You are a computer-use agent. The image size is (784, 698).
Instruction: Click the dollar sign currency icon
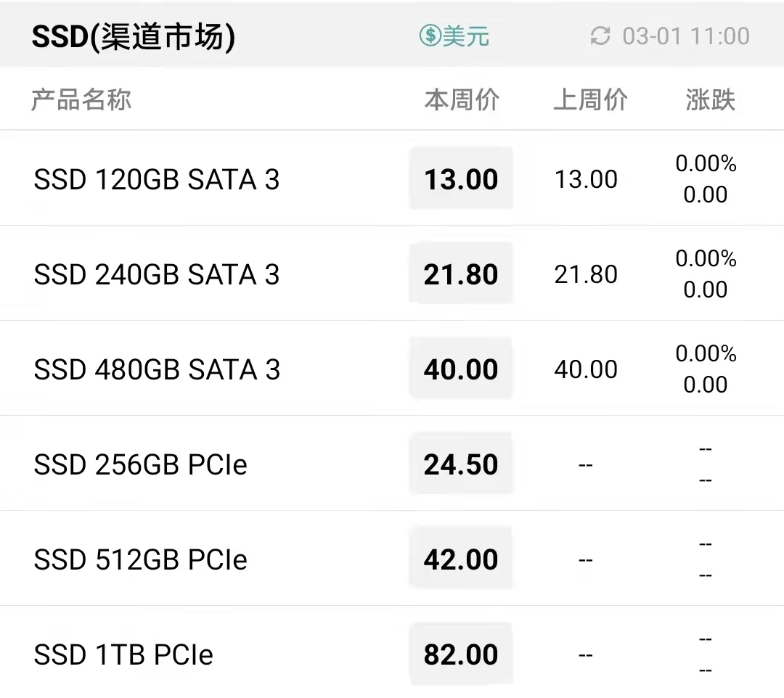(x=430, y=36)
